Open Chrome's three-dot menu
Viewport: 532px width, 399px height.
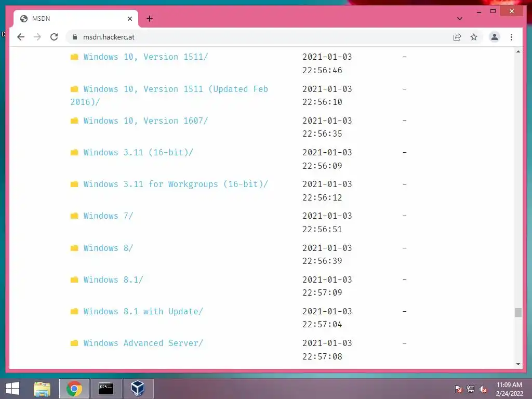coord(511,37)
